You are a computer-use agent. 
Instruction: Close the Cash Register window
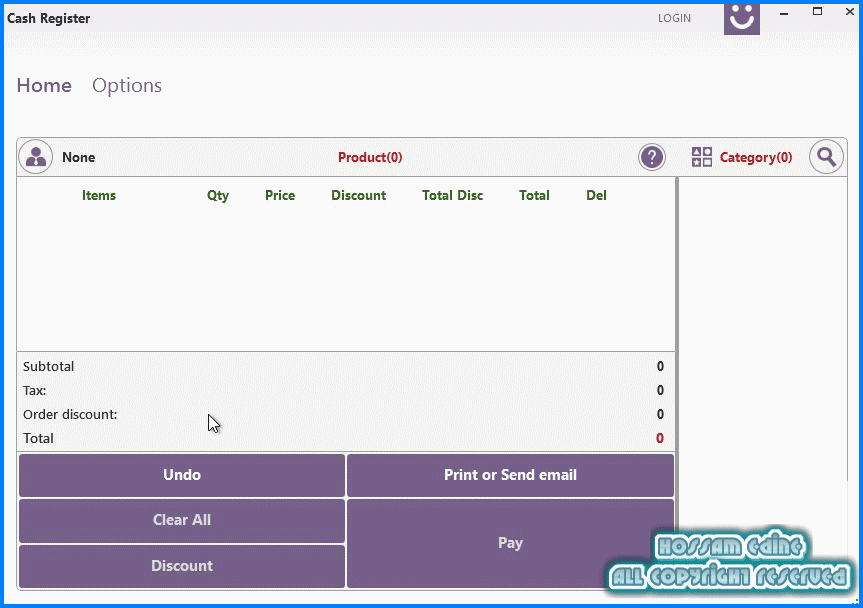point(850,12)
